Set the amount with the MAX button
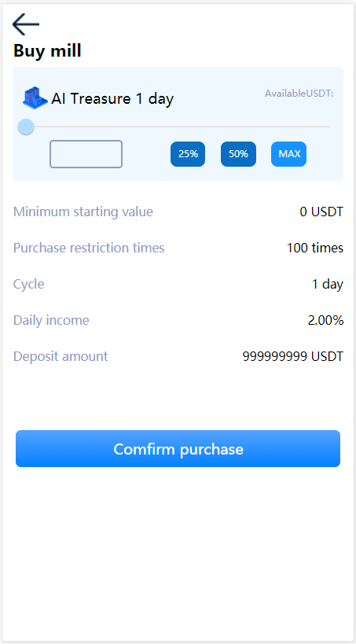356x644 pixels. click(x=289, y=154)
